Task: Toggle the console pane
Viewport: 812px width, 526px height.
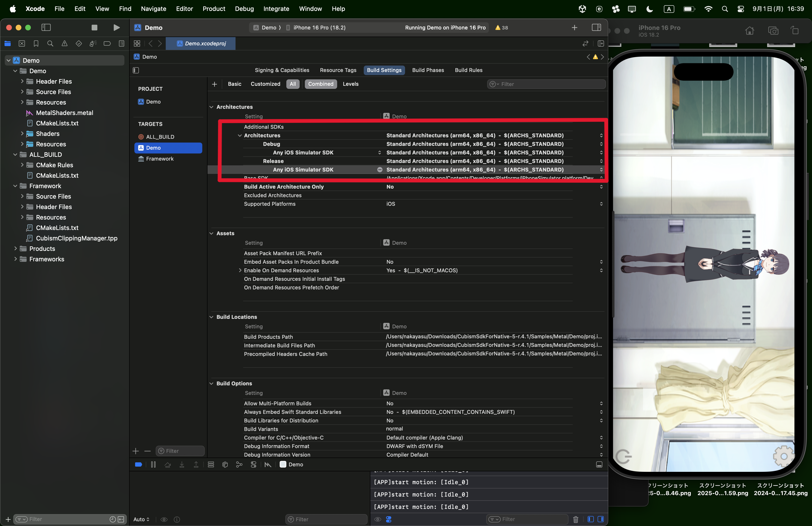Action: point(600,519)
